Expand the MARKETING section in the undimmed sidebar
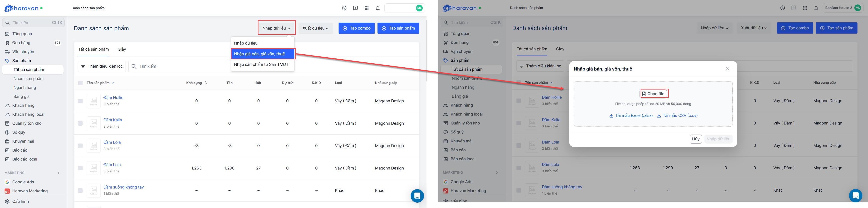 click(58, 173)
